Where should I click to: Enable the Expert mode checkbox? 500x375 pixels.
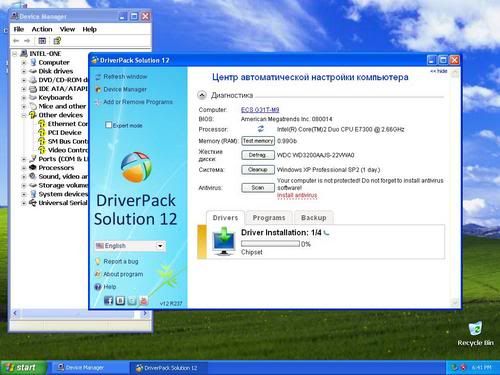(x=108, y=125)
